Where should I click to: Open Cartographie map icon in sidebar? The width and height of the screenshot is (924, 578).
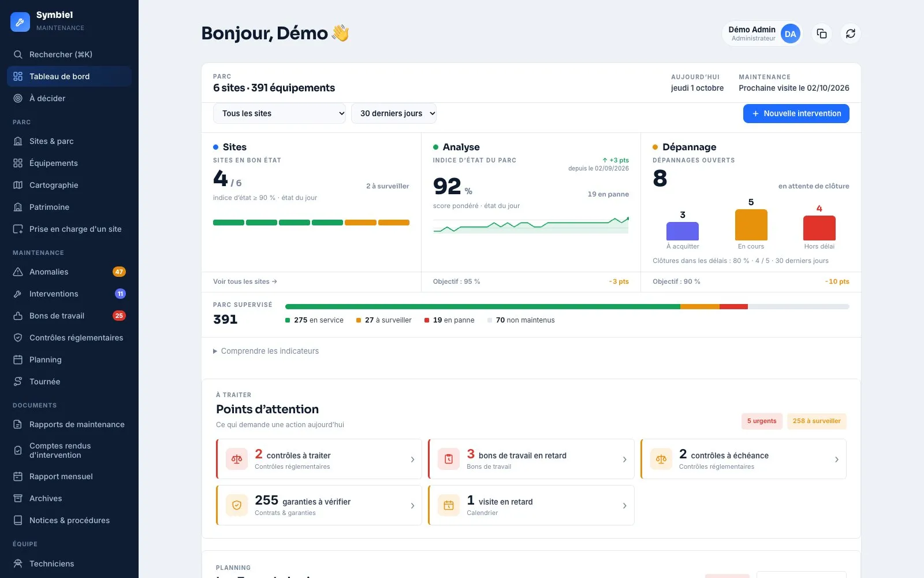(18, 185)
